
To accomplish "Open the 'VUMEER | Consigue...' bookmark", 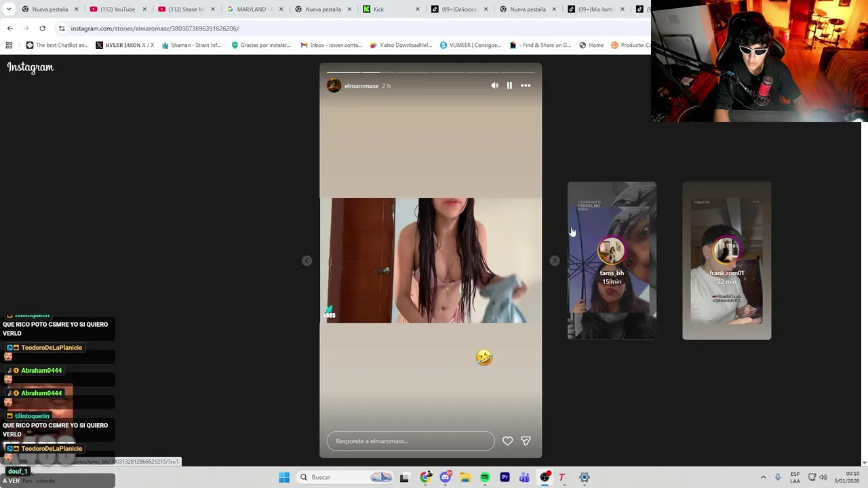I will click(470, 45).
